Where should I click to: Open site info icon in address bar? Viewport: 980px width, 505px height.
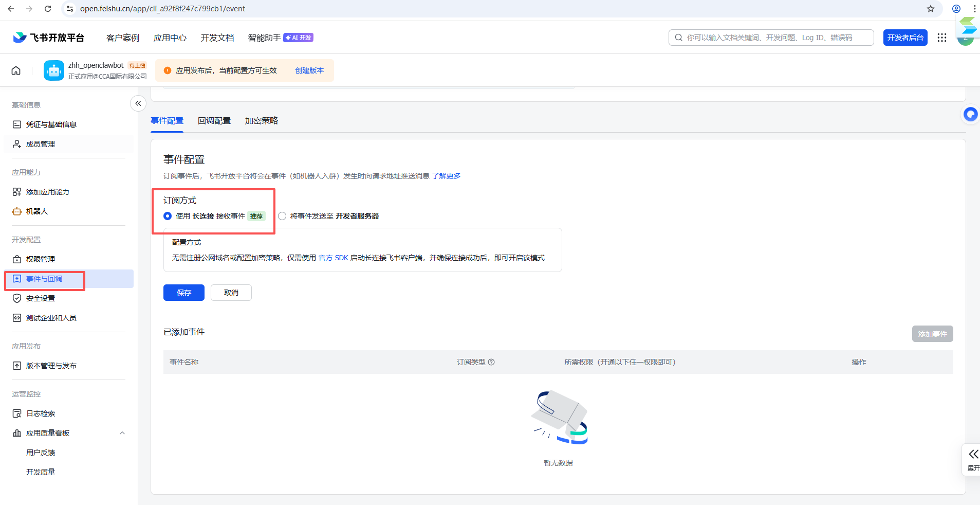click(70, 9)
